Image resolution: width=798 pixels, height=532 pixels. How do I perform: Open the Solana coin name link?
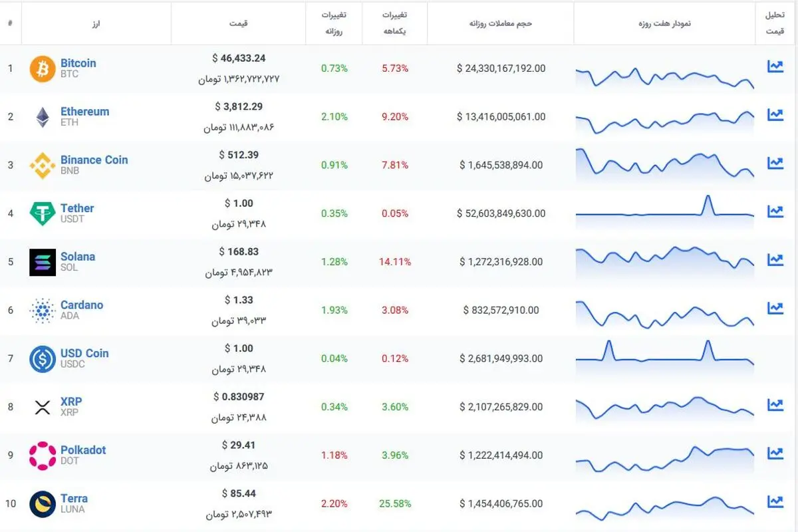click(x=78, y=257)
